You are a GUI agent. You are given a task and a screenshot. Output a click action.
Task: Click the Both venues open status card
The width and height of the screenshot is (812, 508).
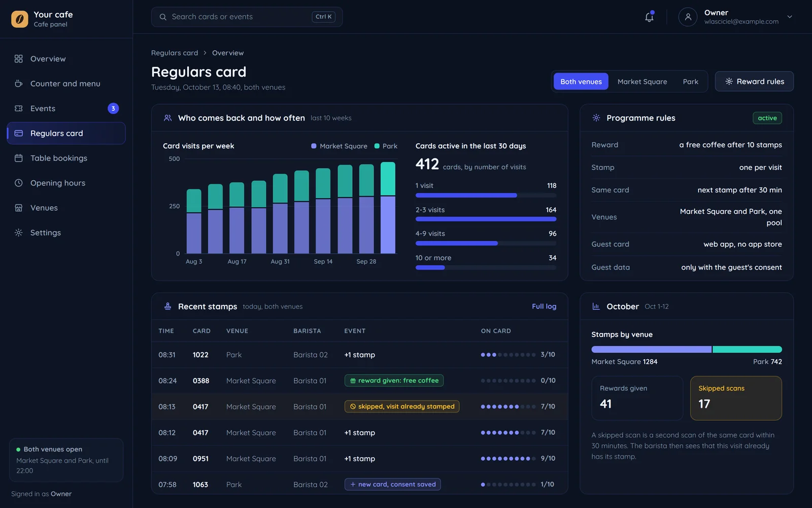66,460
